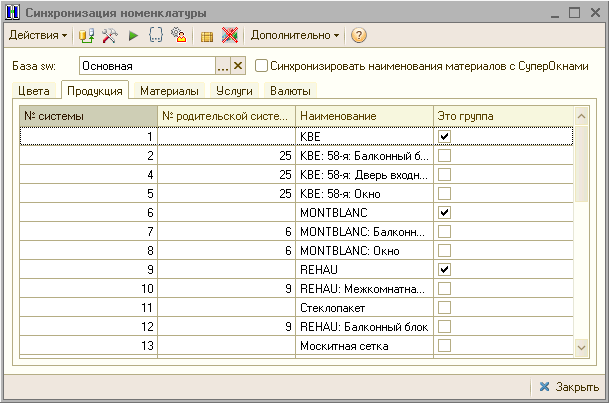Click parent system 25 cell in row 2

point(226,156)
